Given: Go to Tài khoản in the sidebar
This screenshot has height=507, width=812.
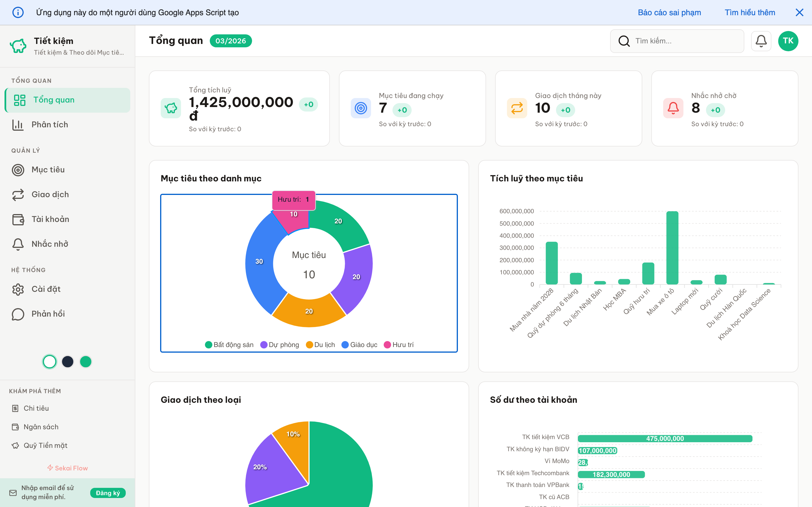Looking at the screenshot, I should [x=50, y=219].
